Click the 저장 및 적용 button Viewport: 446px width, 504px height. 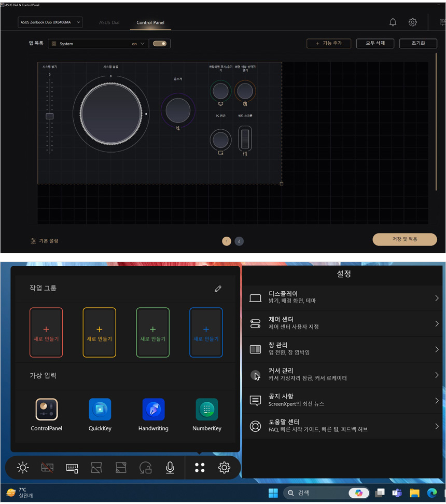coord(405,239)
